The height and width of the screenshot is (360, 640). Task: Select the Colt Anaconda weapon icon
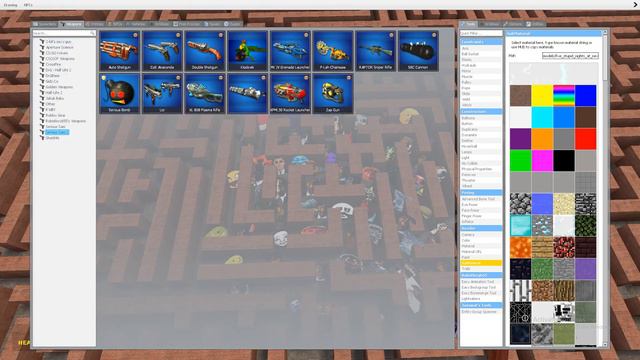pyautogui.click(x=162, y=51)
